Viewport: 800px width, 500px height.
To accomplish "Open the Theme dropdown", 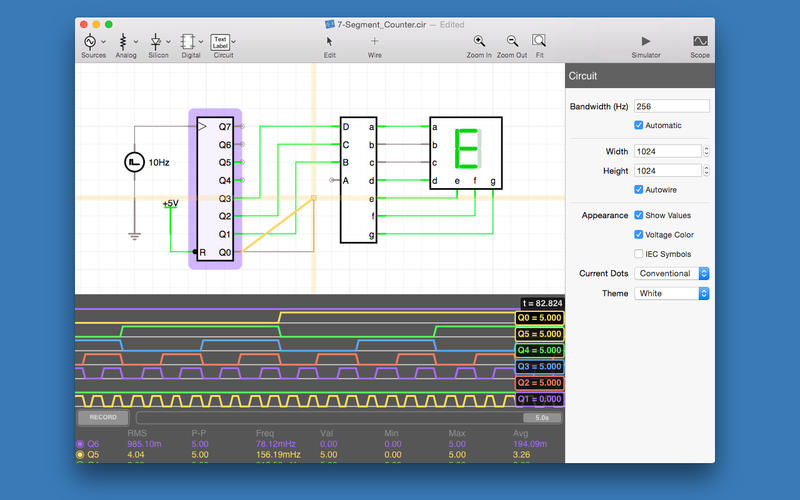I will (672, 293).
